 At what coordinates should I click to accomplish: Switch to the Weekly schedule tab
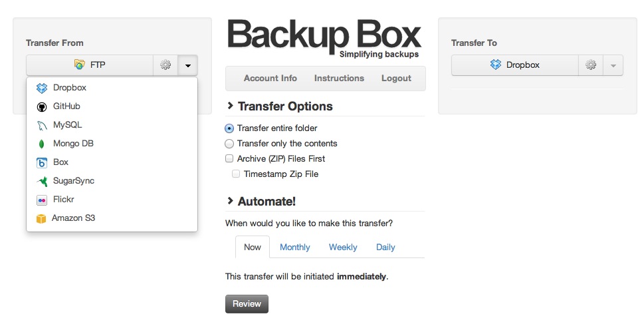coord(343,248)
